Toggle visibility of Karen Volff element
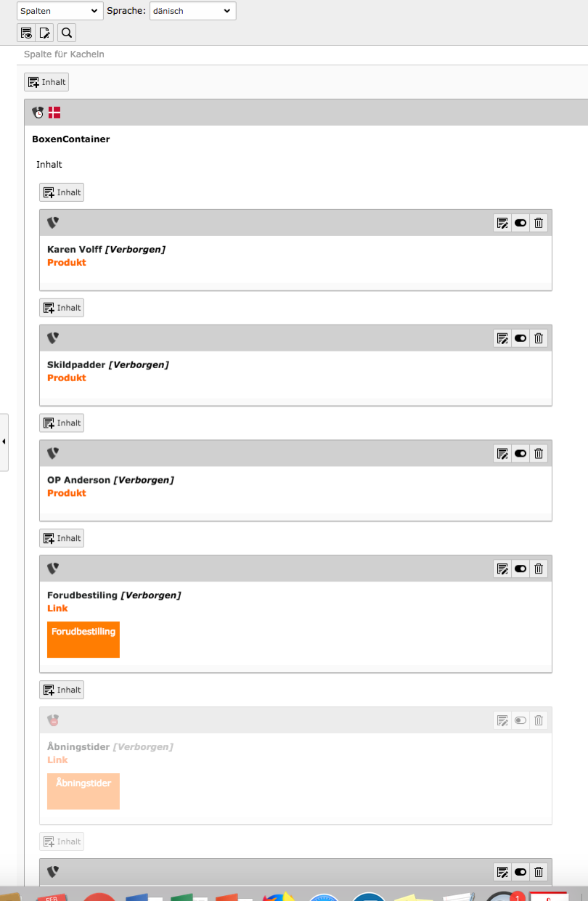Viewport: 588px width, 901px height. pyautogui.click(x=520, y=223)
